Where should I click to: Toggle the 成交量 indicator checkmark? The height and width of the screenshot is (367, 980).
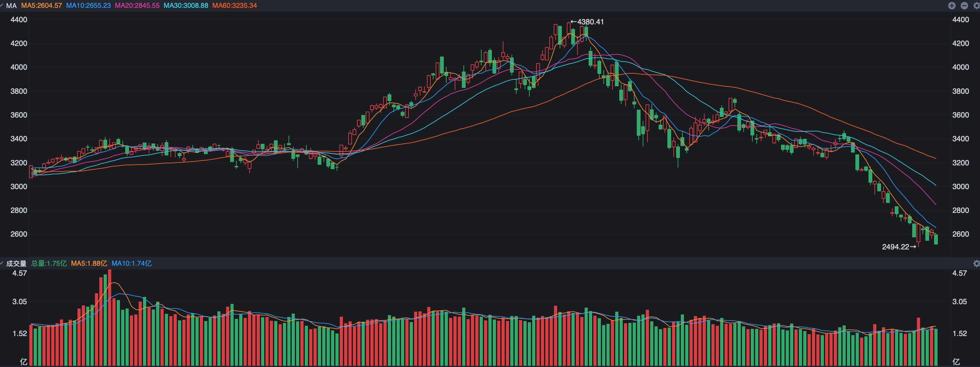2,263
